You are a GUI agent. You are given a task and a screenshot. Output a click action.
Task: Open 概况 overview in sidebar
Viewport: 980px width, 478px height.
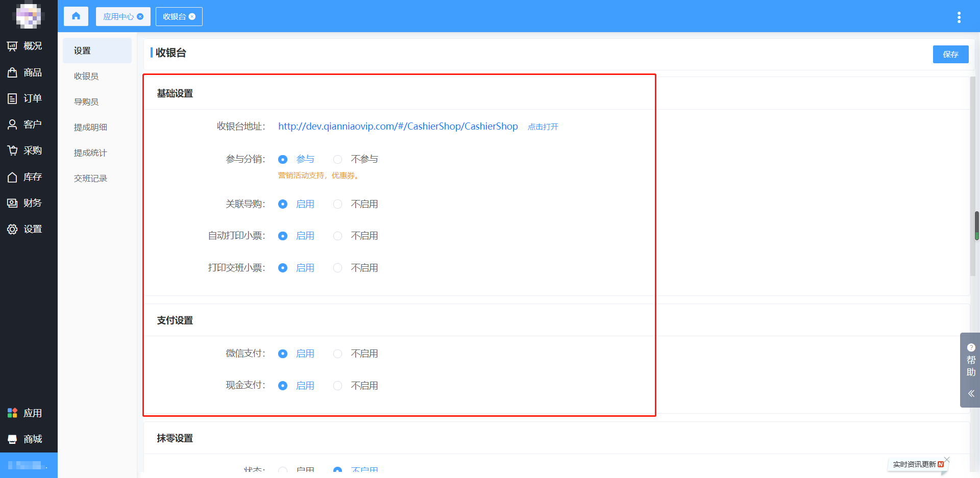[26, 46]
